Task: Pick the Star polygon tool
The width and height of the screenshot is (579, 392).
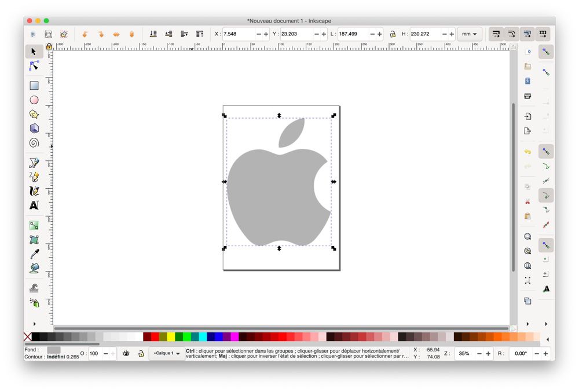Action: tap(34, 115)
